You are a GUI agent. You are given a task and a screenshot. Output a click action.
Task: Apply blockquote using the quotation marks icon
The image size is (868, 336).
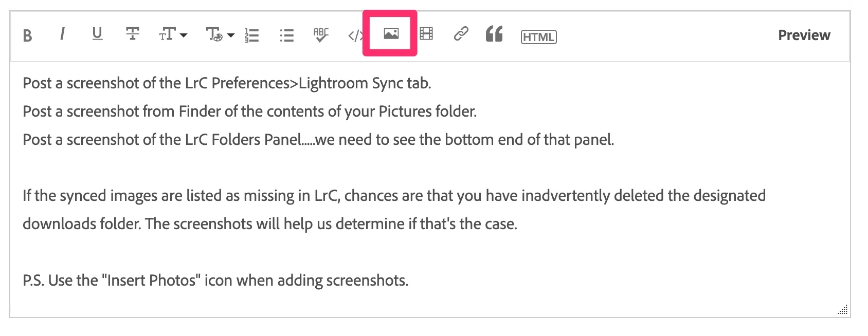pyautogui.click(x=494, y=34)
